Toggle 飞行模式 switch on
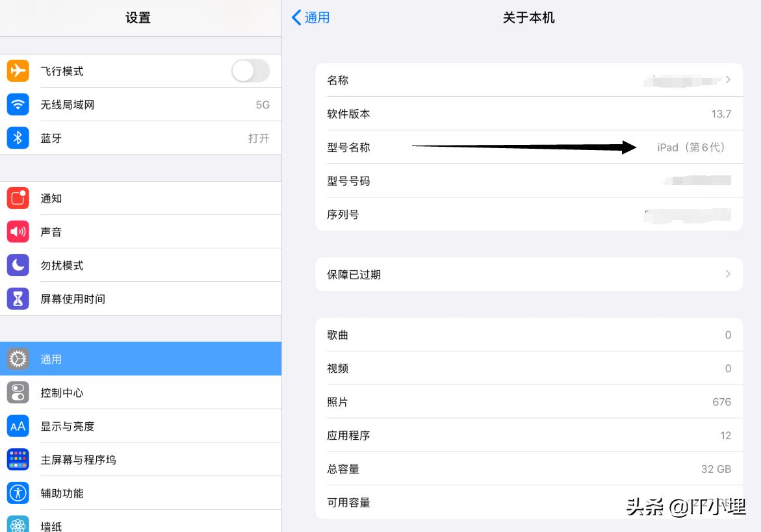The width and height of the screenshot is (761, 532). (x=251, y=71)
